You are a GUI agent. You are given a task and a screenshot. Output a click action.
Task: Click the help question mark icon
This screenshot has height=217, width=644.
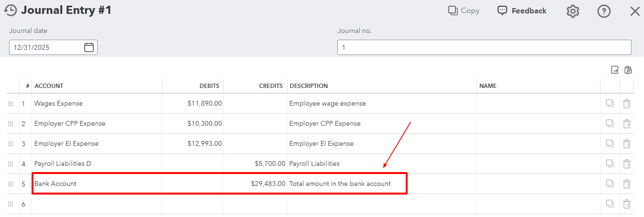pyautogui.click(x=604, y=11)
